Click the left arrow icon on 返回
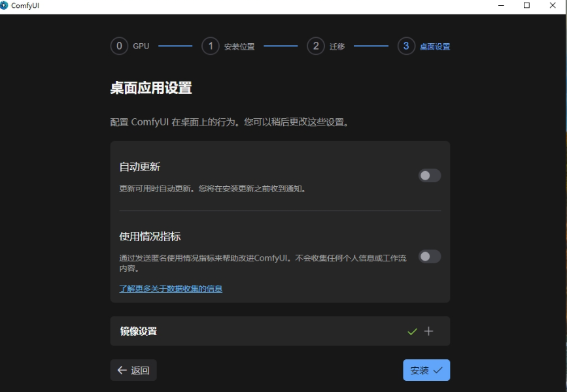 coord(122,370)
